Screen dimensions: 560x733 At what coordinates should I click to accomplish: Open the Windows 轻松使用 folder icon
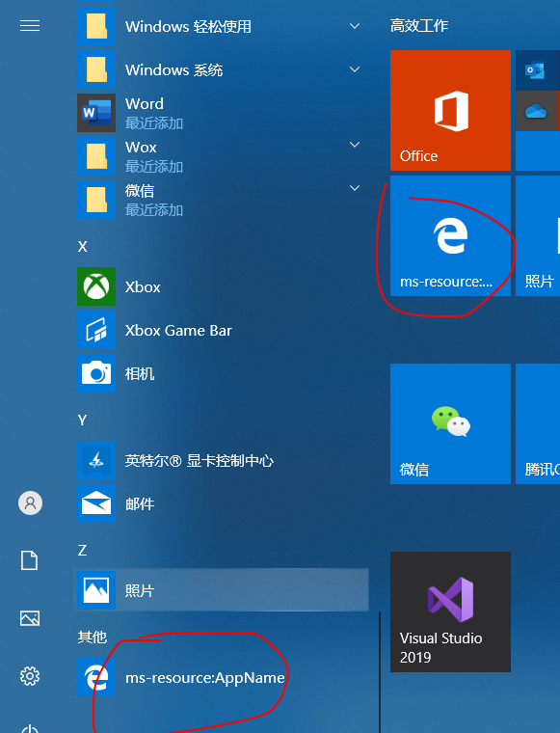coord(96,26)
